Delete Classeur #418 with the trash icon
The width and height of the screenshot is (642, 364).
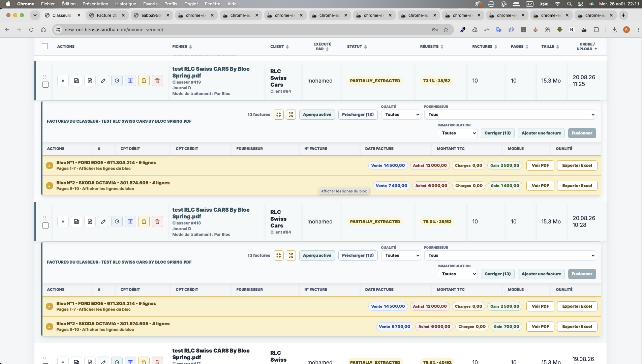(157, 221)
